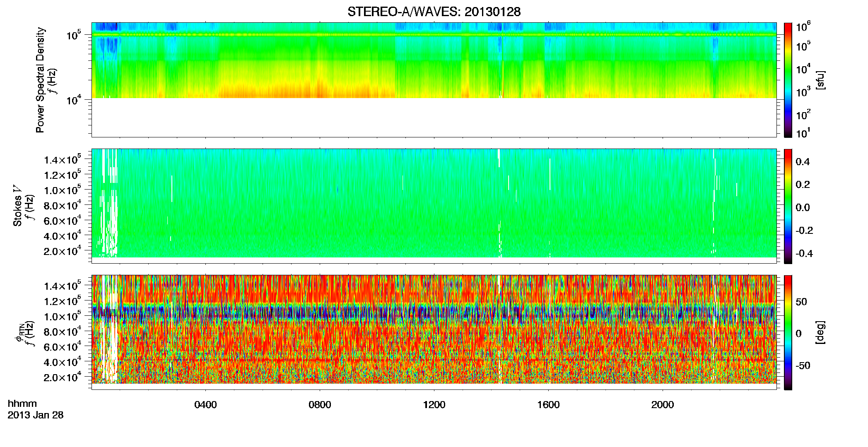This screenshot has height=447, width=868.
Task: Click the Power Spectral Density axis label
Action: (x=40, y=80)
